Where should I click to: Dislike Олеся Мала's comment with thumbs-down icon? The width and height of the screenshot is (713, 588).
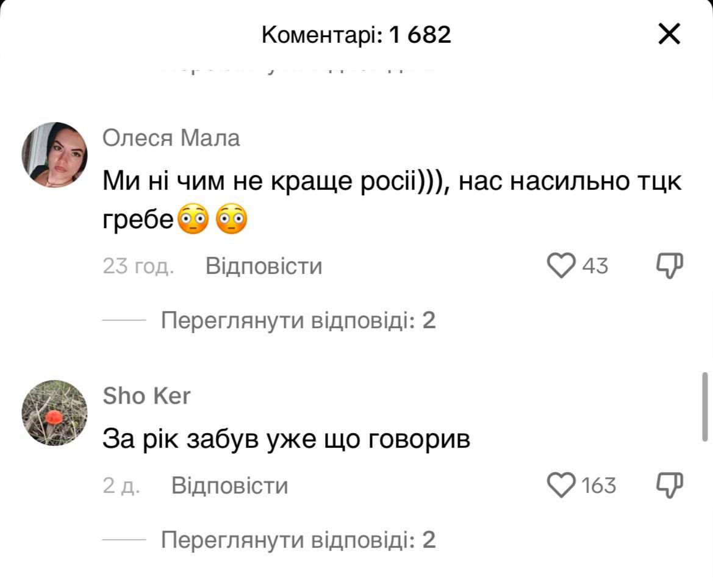669,266
